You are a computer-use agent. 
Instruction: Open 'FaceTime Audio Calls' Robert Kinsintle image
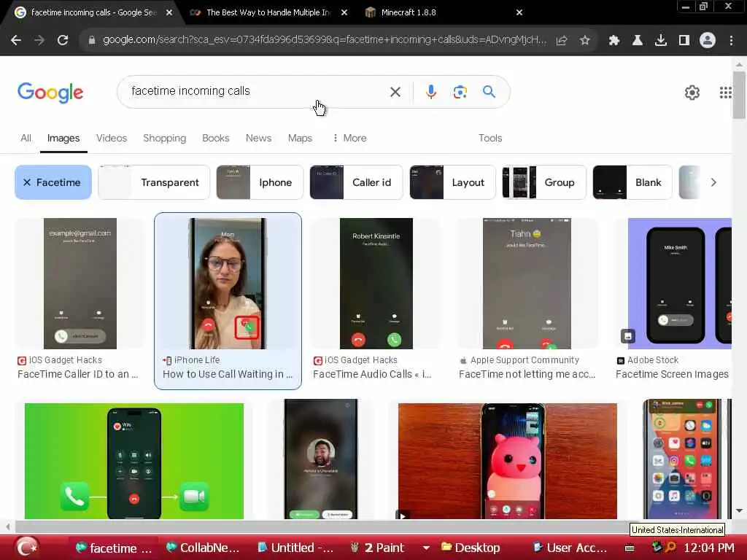point(376,284)
